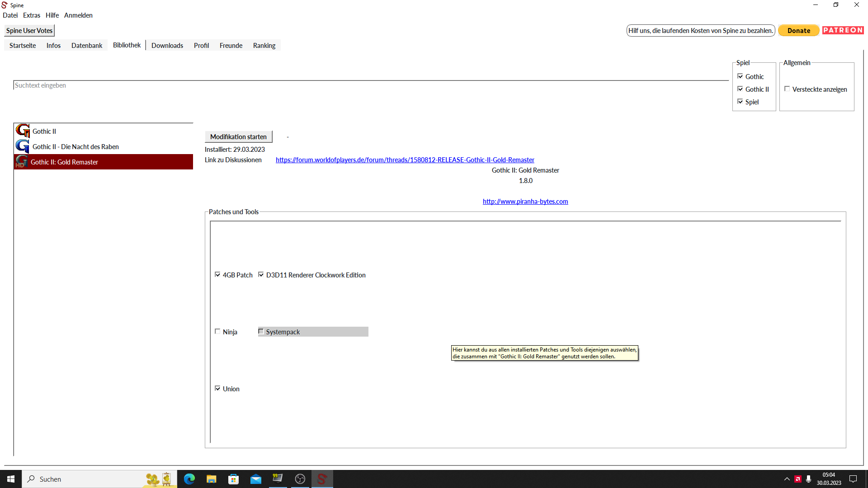Toggle the Spiel filter checkbox
The width and height of the screenshot is (868, 488).
[740, 101]
